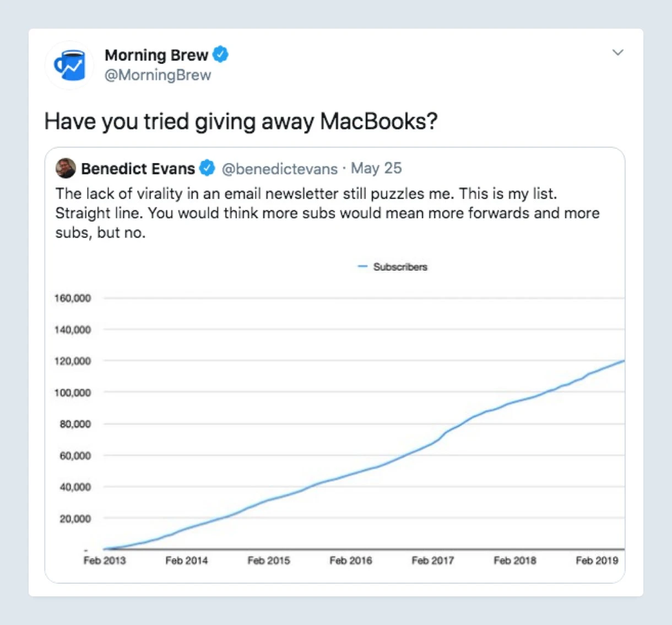This screenshot has width=672, height=625.
Task: Click Morning Brew's blue verified badge
Action: click(x=221, y=55)
